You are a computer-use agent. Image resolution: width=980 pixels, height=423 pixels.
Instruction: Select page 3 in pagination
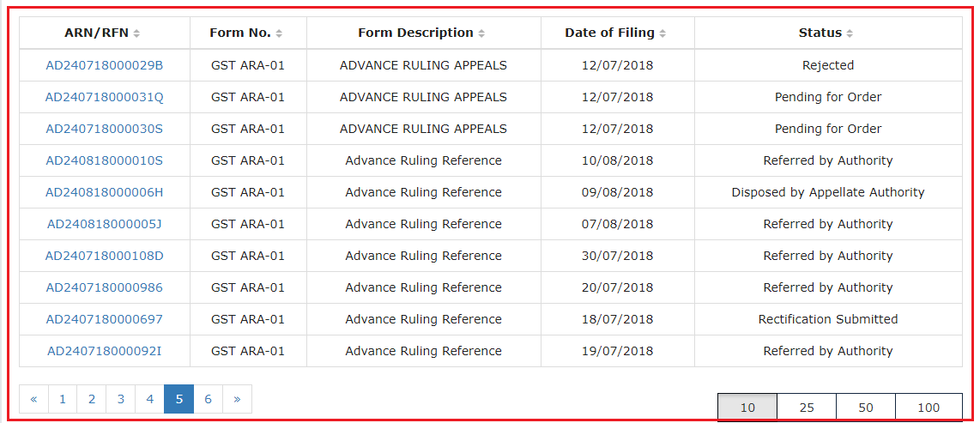[x=121, y=399]
